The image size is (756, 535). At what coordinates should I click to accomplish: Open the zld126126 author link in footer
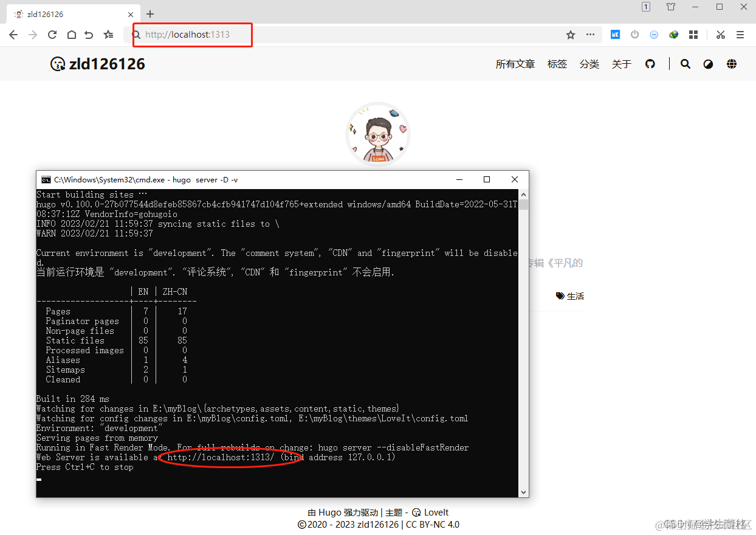pos(378,524)
